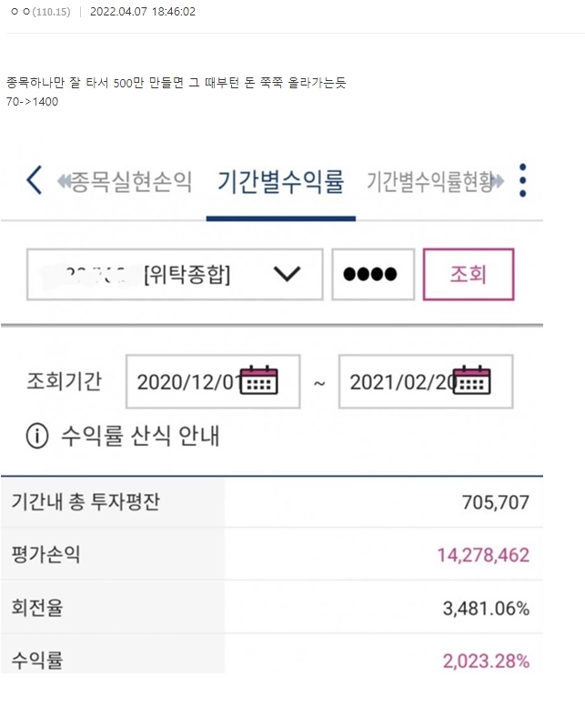Screen dimensions: 585x728
Task: Select the 기간별수익률 tab
Action: point(280,181)
